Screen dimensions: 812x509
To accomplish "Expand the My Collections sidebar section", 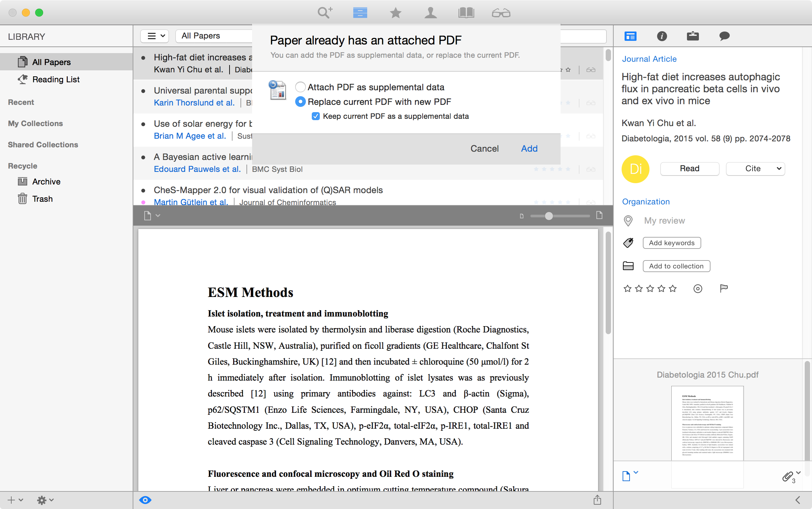I will pos(35,123).
